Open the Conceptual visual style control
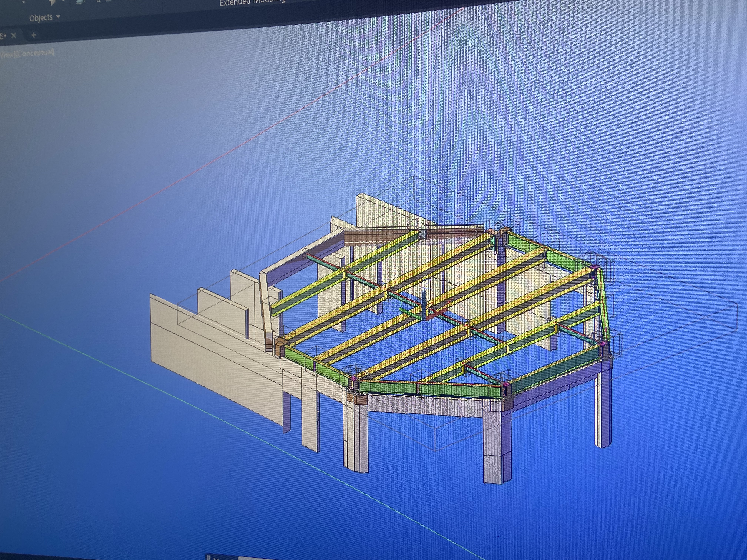The width and height of the screenshot is (747, 560). (36, 53)
